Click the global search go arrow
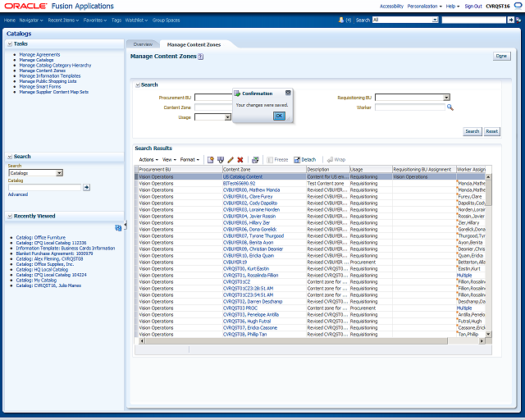Screen dimensions: 525x420 point(510,20)
